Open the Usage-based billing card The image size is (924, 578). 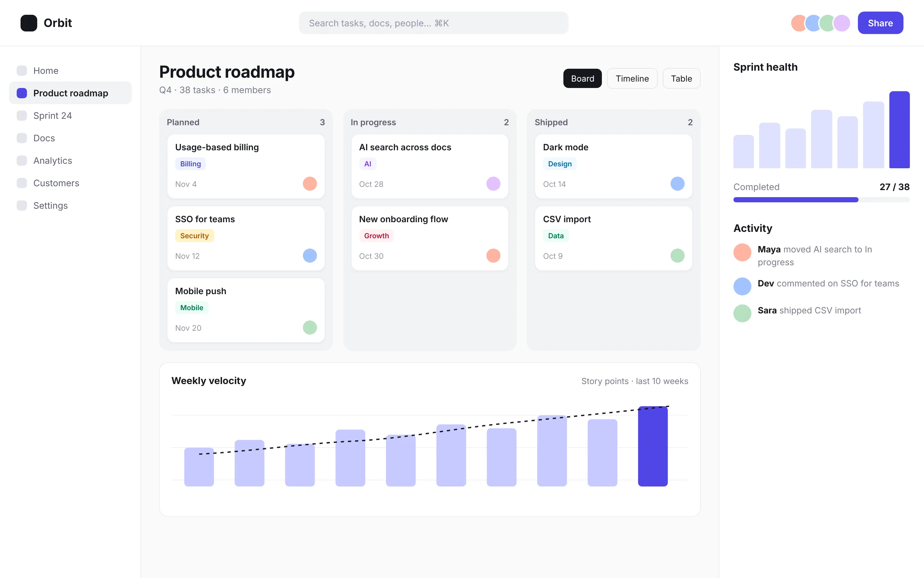[x=246, y=166]
